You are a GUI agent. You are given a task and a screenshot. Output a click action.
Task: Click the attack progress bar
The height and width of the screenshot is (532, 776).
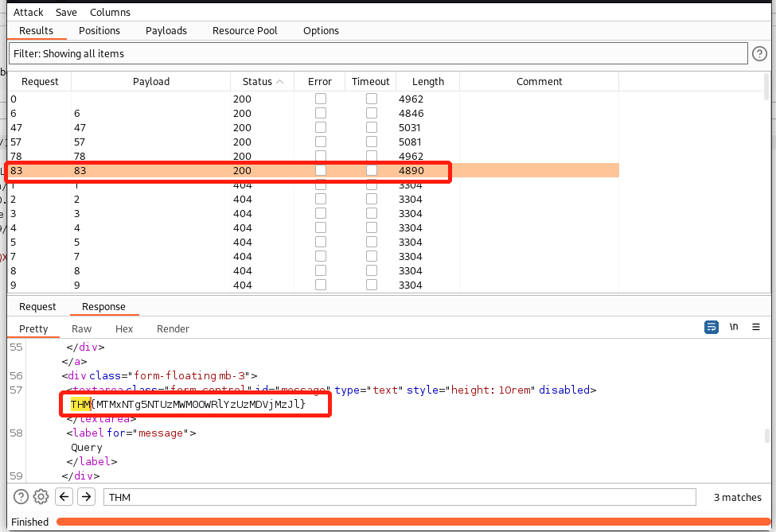412,522
